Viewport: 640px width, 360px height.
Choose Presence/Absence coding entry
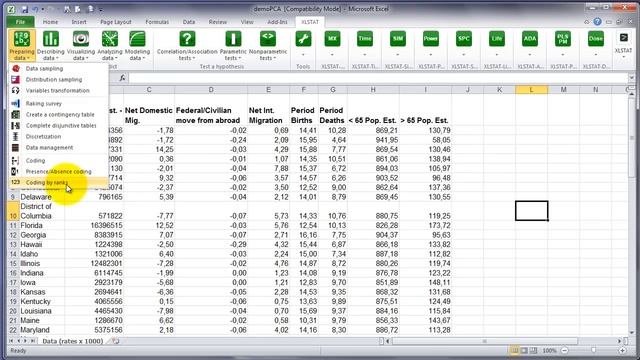click(58, 172)
